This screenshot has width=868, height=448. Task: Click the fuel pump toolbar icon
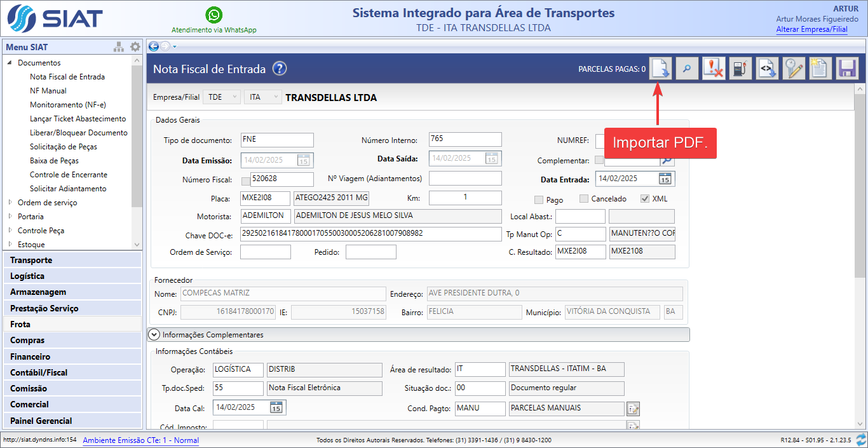pos(740,69)
